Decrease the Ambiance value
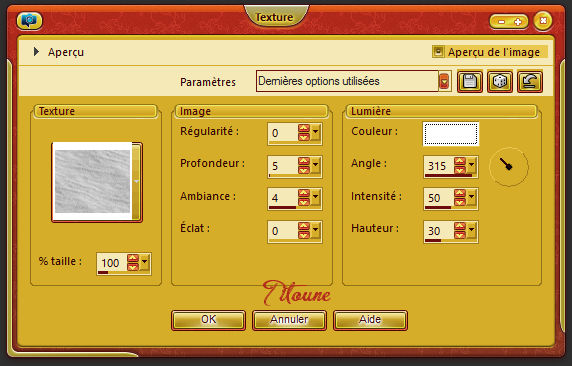Screen dimensions: 572x366 tap(304, 202)
